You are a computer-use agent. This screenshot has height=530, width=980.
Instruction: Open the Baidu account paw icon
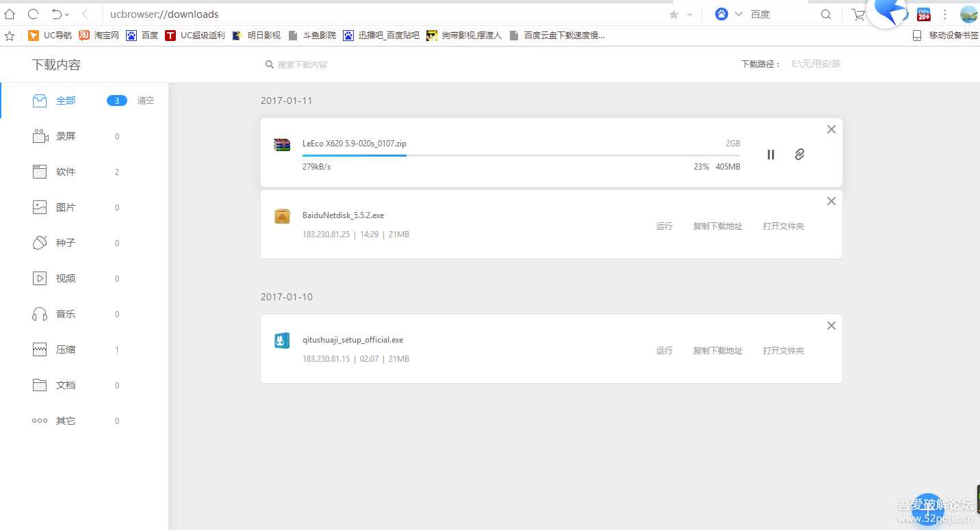point(721,14)
